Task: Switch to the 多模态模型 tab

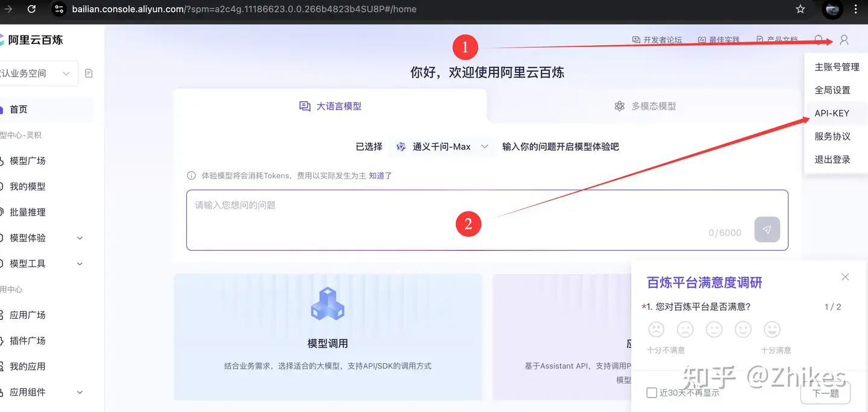Action: point(646,106)
